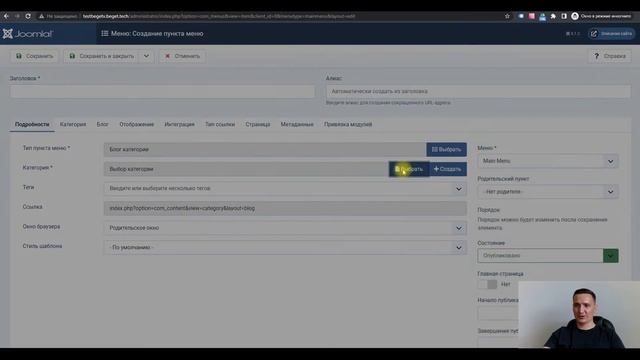Switch to the Метаданные tab
The width and height of the screenshot is (640, 360).
click(297, 124)
